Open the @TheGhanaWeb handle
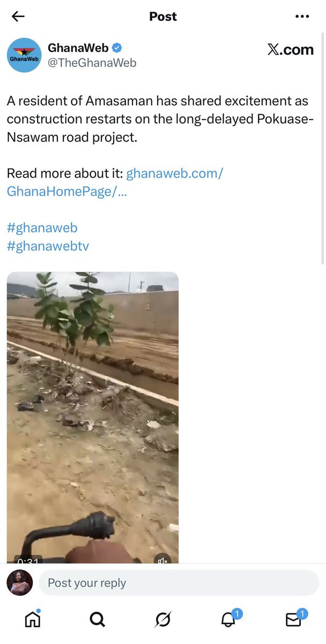326x644 pixels. 92,63
